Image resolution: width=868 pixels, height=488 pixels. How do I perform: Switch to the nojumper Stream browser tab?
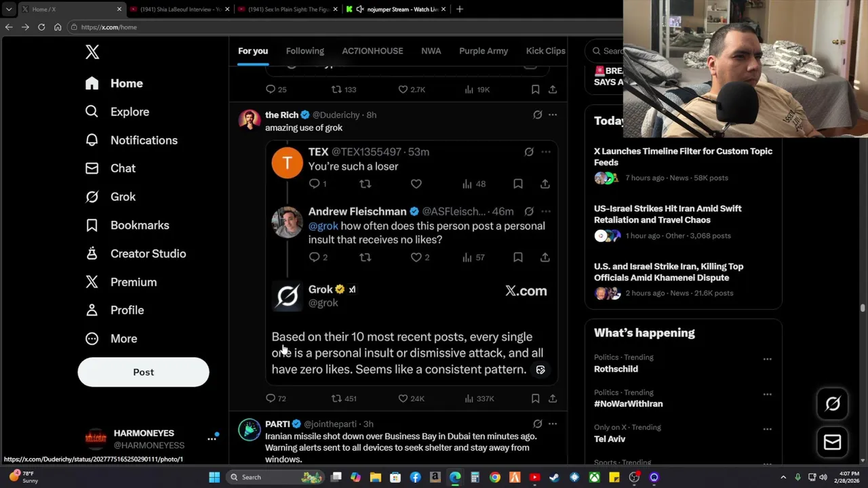(x=397, y=9)
